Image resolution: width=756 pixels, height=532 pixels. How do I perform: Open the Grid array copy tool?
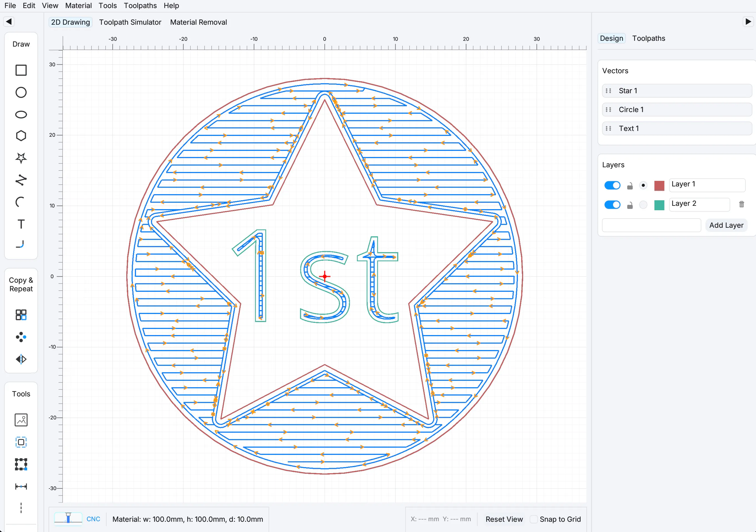(21, 315)
